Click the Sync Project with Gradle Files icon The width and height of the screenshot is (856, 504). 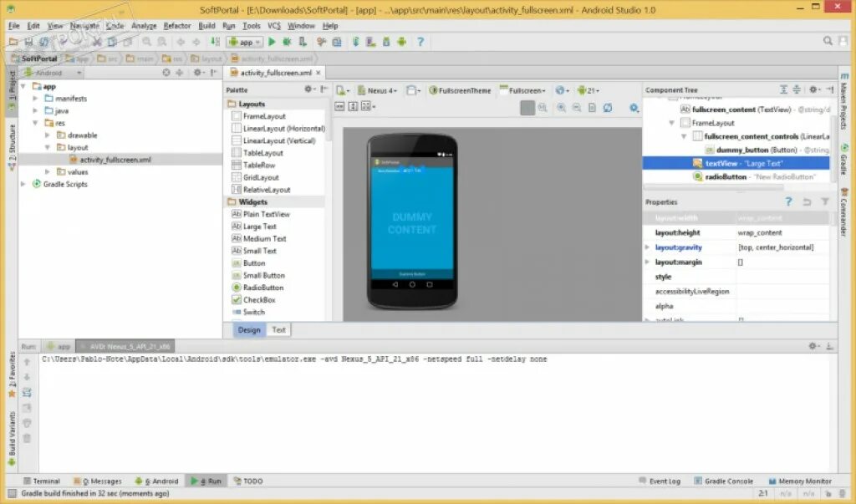pyautogui.click(x=355, y=42)
